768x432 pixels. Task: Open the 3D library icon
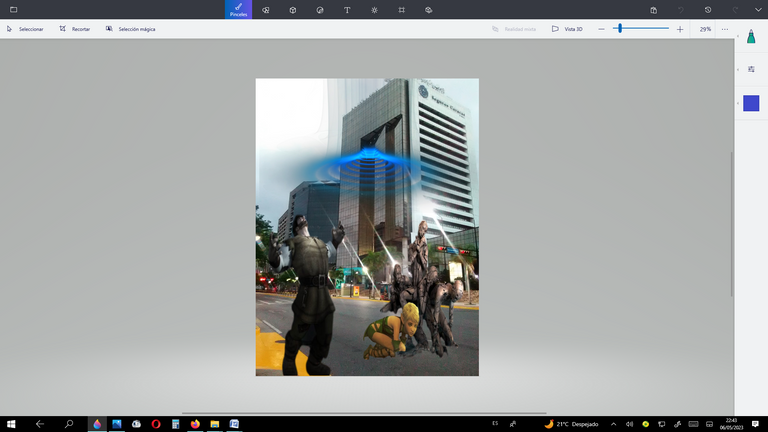pos(429,10)
